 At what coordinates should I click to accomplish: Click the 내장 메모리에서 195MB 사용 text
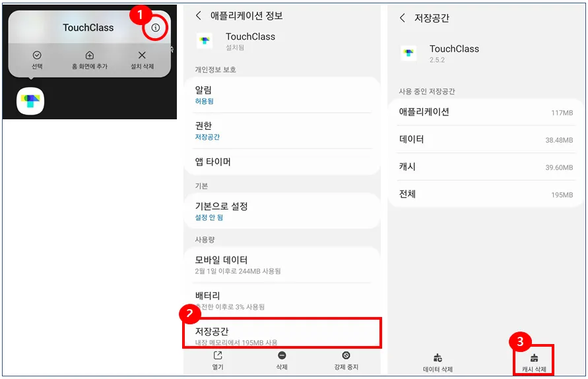[x=236, y=342]
